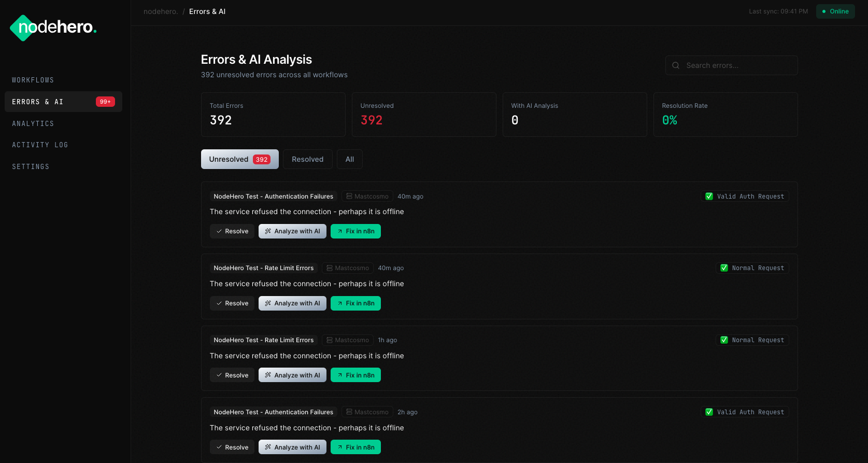
Task: Click Valid Auth Request tag on 2h ago card
Action: (745, 412)
